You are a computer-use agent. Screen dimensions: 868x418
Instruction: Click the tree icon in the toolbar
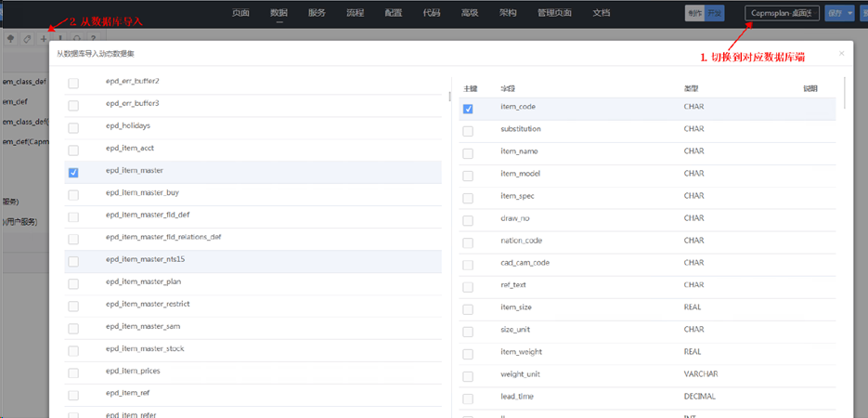[10, 39]
